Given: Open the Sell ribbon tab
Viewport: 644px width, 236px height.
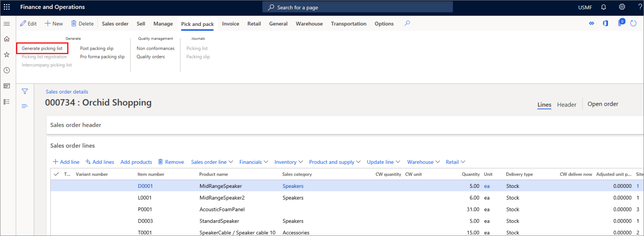Looking at the screenshot, I should point(141,24).
